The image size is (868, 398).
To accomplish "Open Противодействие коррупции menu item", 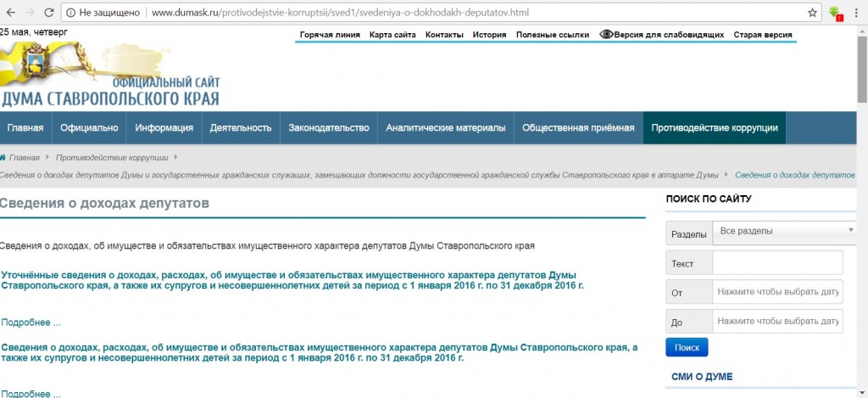I will point(715,127).
